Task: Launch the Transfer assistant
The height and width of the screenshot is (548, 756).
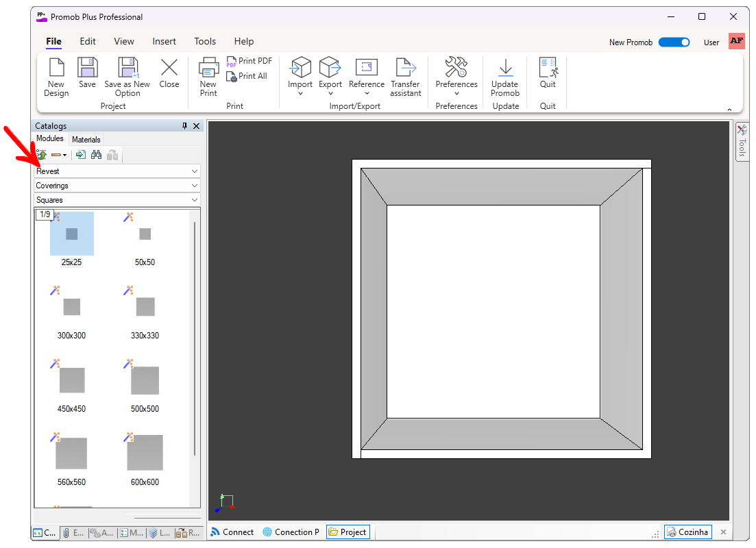Action: coord(406,77)
